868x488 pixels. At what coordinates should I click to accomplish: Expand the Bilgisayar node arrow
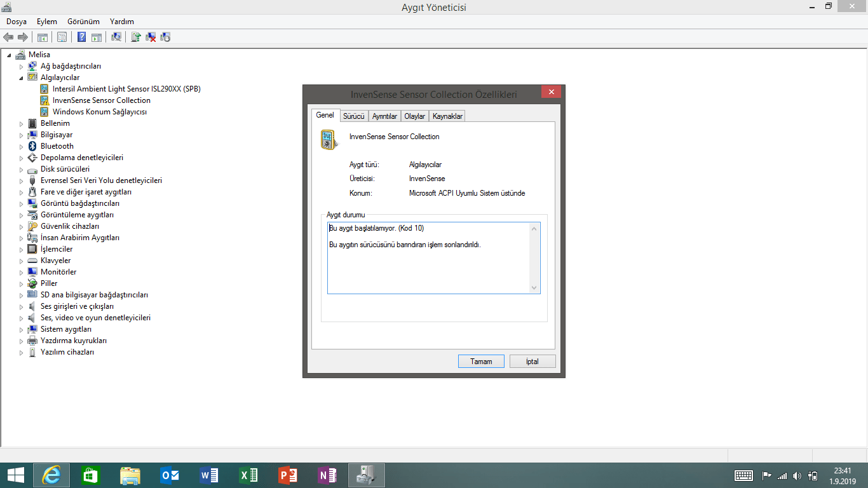(x=21, y=135)
